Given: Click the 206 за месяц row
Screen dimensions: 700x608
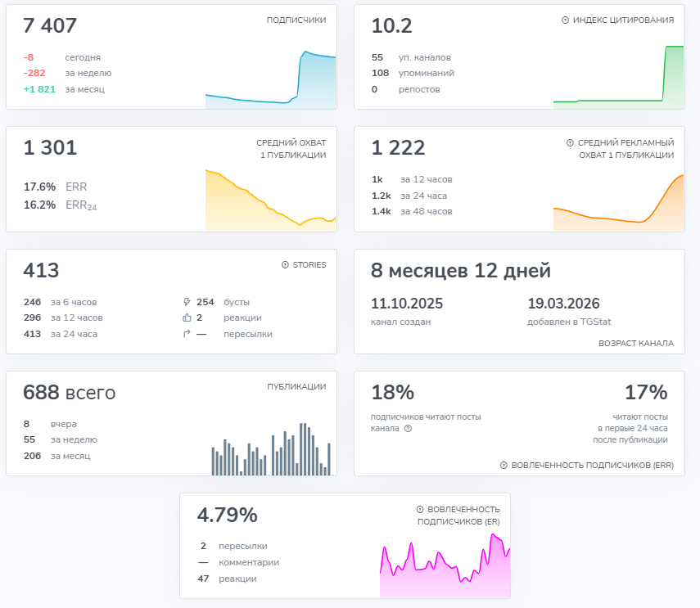Looking at the screenshot, I should pyautogui.click(x=56, y=456).
